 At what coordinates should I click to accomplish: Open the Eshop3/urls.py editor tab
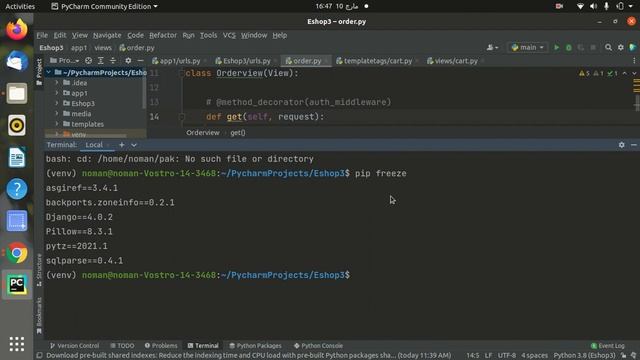[243, 61]
